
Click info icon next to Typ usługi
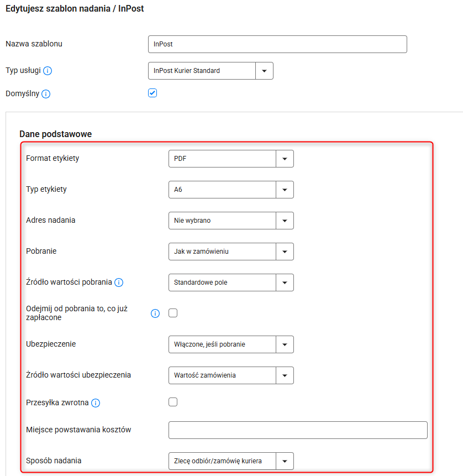[48, 71]
